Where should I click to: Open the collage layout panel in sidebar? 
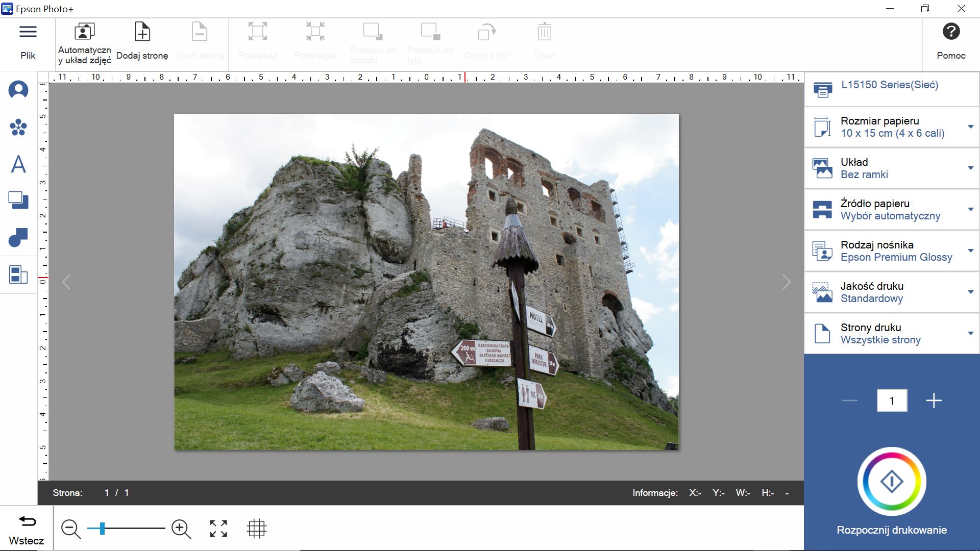click(18, 274)
